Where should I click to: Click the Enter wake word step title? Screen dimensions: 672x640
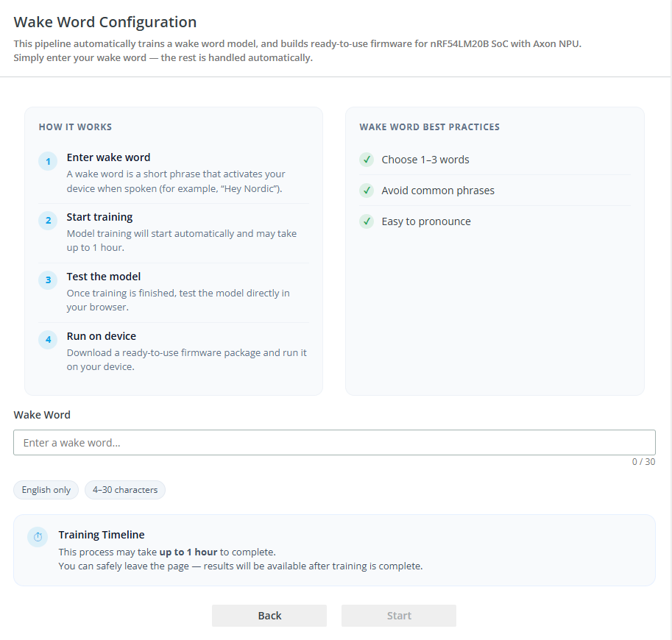[108, 157]
